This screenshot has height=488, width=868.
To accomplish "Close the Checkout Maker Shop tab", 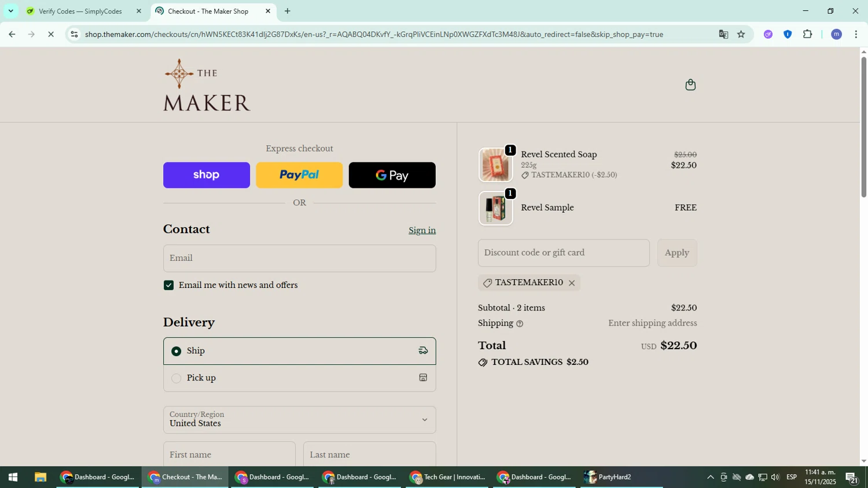I will 268,11.
